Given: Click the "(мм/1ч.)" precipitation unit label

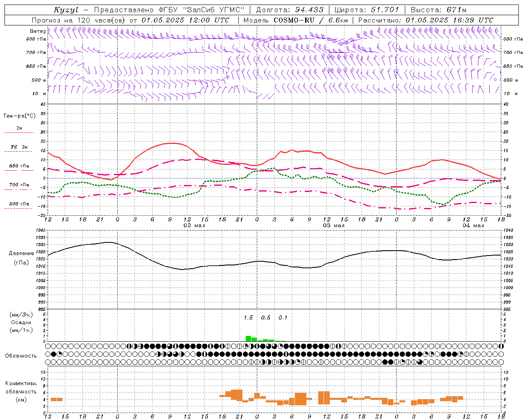Looking at the screenshot, I should (21, 330).
